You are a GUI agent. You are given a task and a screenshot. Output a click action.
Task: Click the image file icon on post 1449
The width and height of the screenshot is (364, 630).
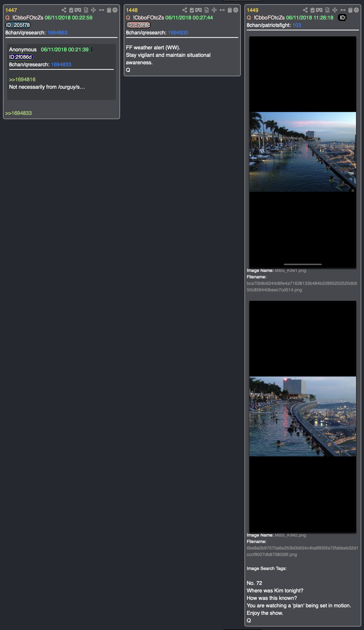pos(327,10)
